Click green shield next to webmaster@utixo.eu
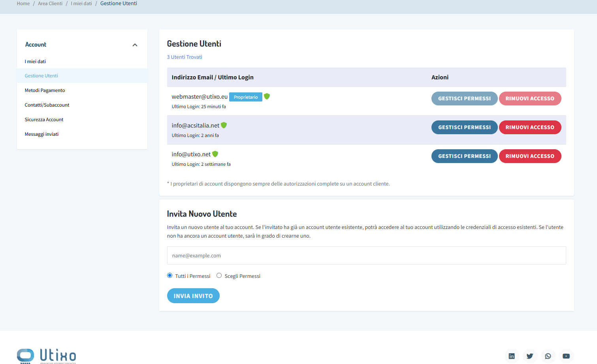This screenshot has height=364, width=597. click(267, 96)
